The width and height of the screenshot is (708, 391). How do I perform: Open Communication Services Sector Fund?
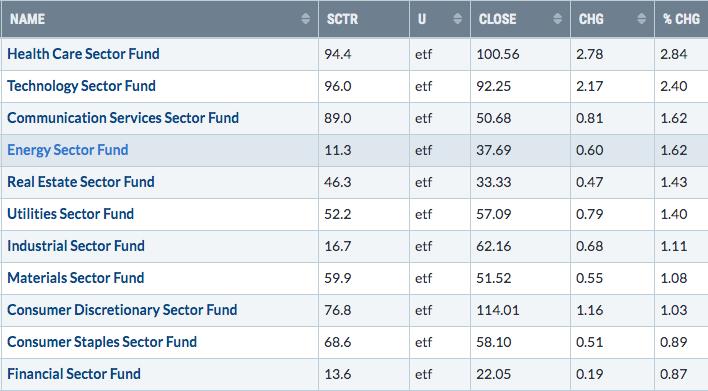coord(123,118)
